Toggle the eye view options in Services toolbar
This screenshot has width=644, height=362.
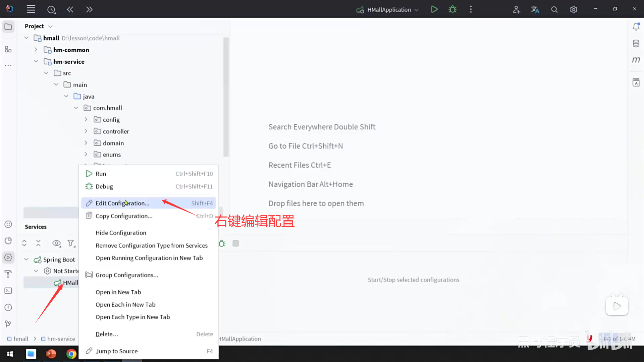(56, 243)
